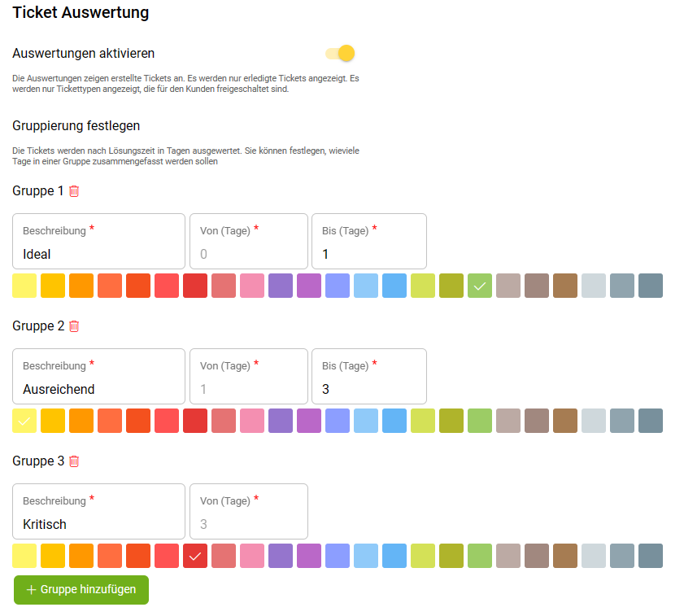Edit Gruppe 3 Beschreibung field 'Kritisch'
The image size is (684, 616).
[x=98, y=524]
